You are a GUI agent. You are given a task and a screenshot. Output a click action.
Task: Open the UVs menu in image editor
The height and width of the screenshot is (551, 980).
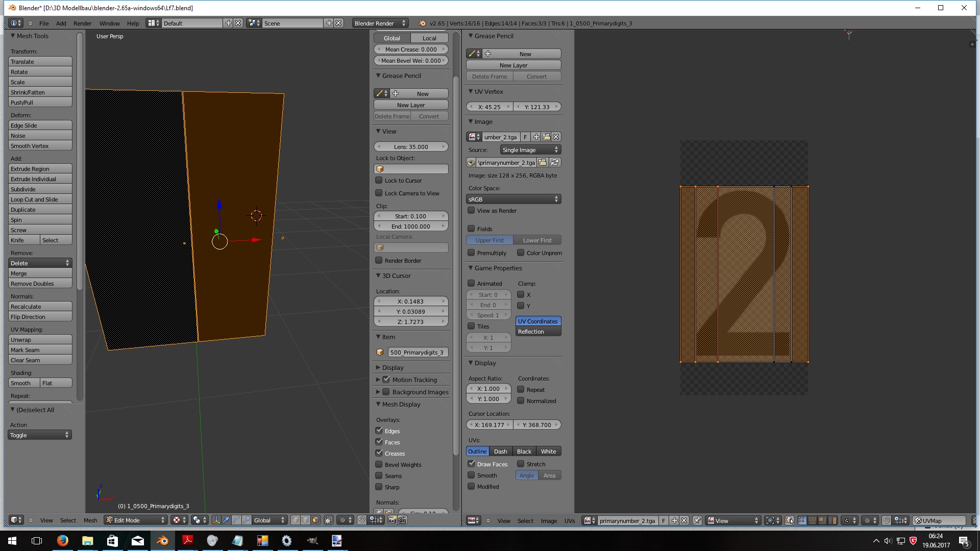pyautogui.click(x=569, y=521)
